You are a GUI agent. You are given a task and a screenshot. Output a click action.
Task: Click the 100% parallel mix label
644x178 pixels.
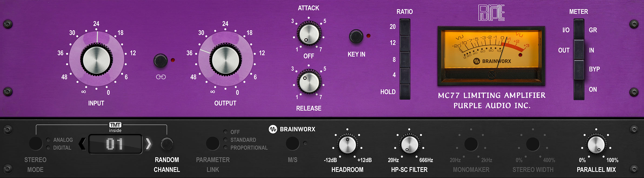[x=612, y=160]
